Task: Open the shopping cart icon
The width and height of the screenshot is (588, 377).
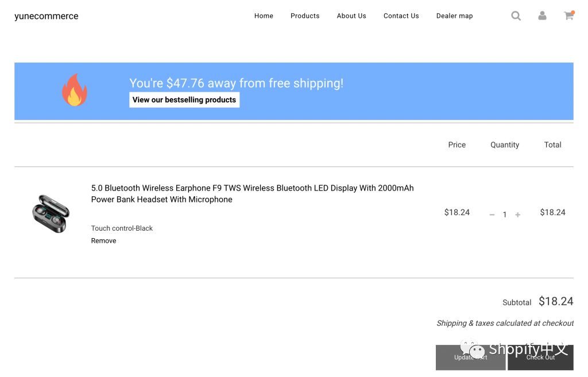Action: coord(568,16)
